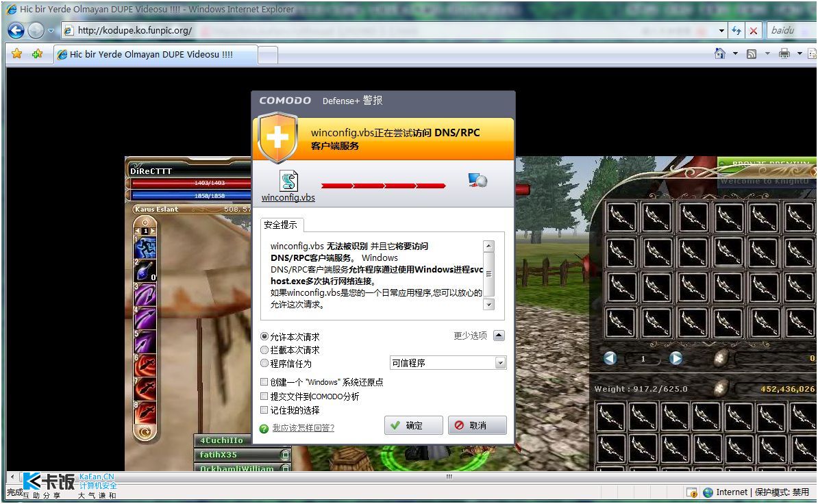Open 我应该怎样回答? help link
This screenshot has height=504, width=818.
[x=303, y=428]
